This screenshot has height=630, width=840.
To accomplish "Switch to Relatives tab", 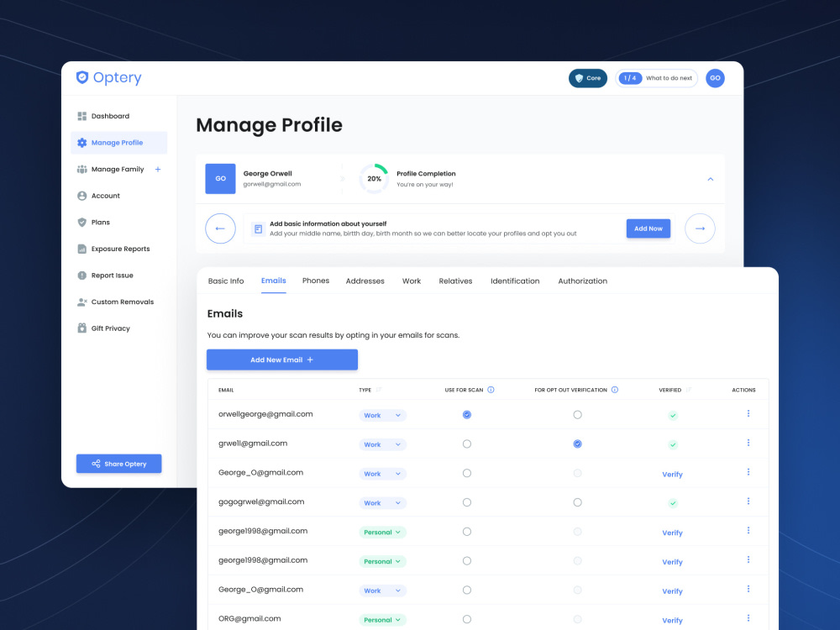I will [456, 281].
